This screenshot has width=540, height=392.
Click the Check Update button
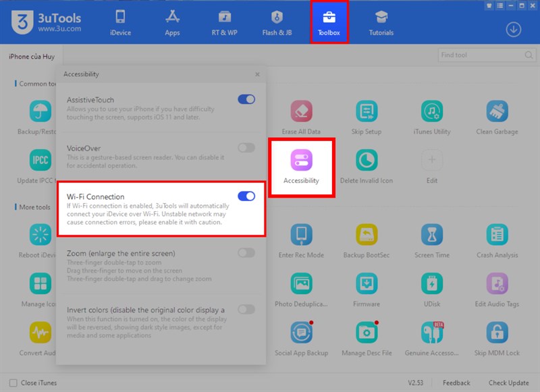click(x=509, y=383)
